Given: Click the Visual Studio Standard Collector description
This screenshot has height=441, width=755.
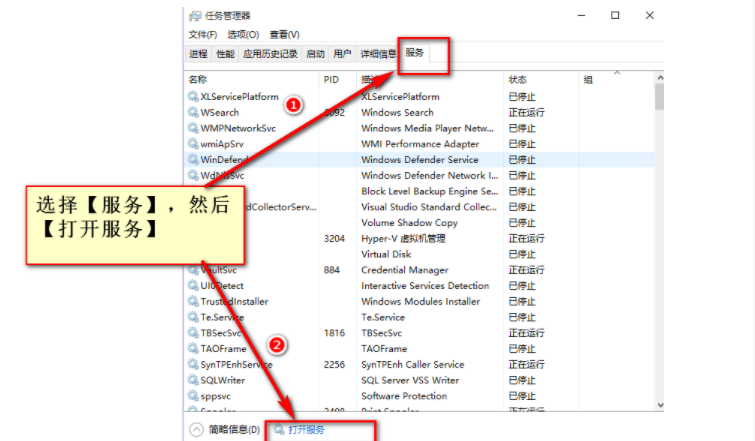Looking at the screenshot, I should [429, 207].
